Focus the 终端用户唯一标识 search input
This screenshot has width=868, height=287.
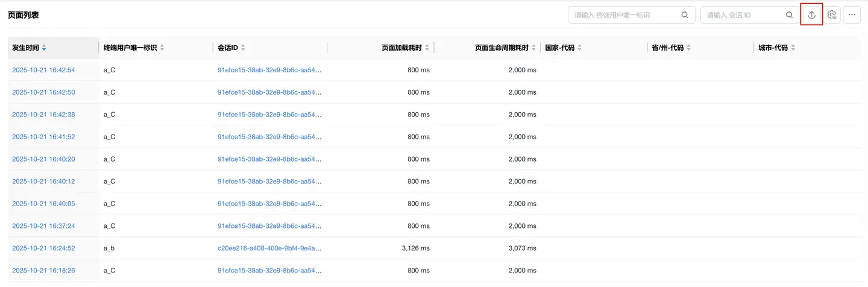624,15
